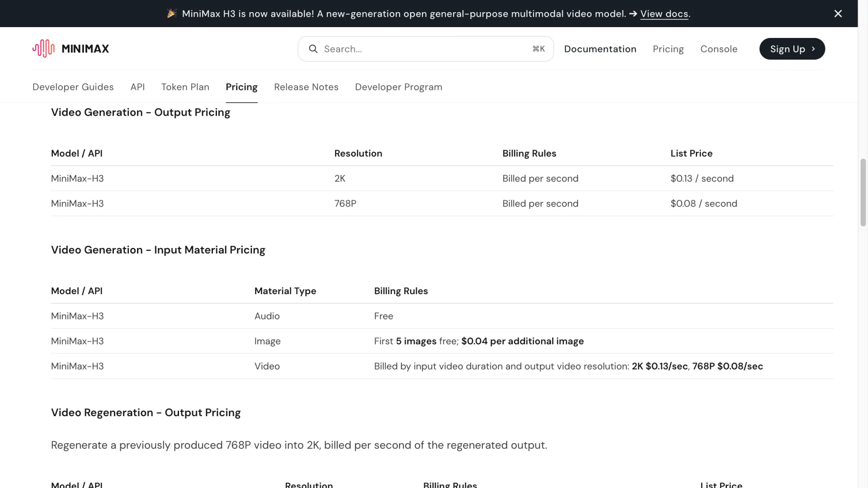
Task: Click '2K $0.13/sec' in Video row
Action: 660,366
